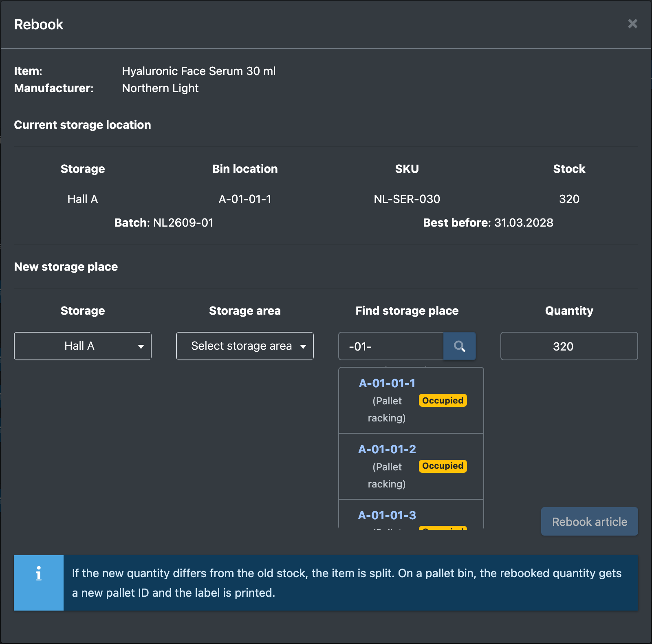Click the item name Hyaluronic Face Serum 30 ml
The height and width of the screenshot is (644, 652).
(x=199, y=71)
